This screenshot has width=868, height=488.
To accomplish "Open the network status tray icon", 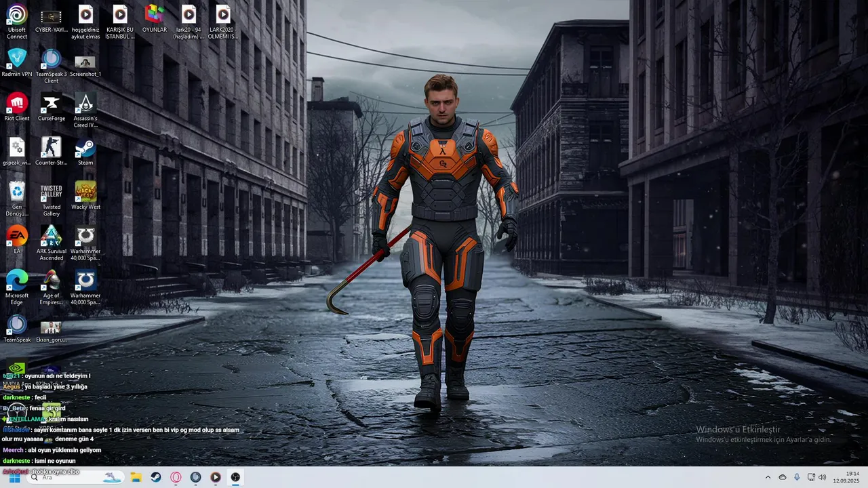I will coord(811,477).
